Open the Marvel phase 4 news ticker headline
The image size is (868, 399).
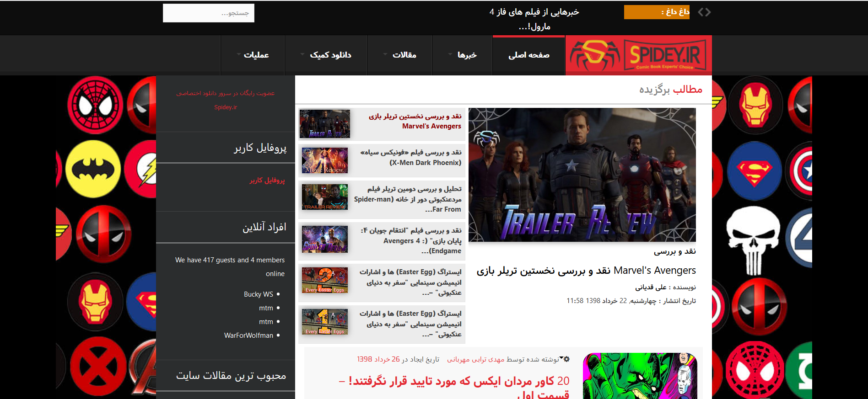[x=534, y=19]
